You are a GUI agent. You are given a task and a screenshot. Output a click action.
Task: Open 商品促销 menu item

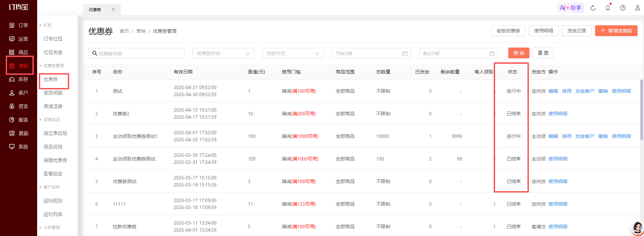[x=53, y=147]
